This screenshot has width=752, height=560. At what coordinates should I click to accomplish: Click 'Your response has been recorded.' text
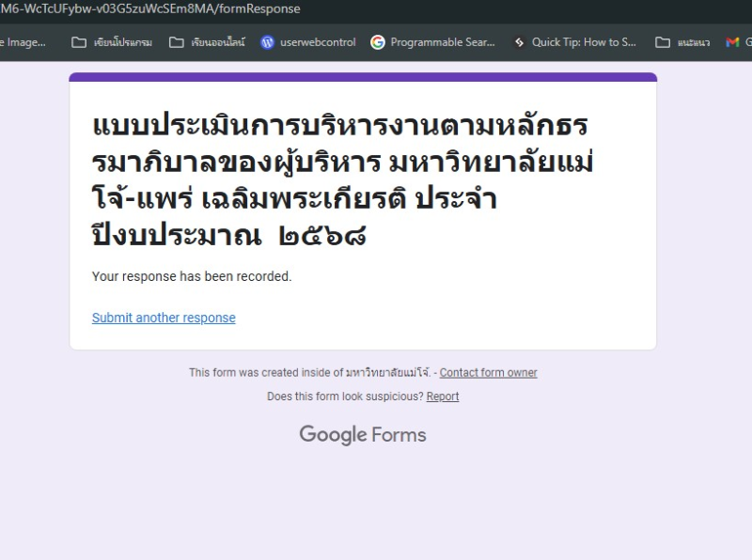point(192,276)
